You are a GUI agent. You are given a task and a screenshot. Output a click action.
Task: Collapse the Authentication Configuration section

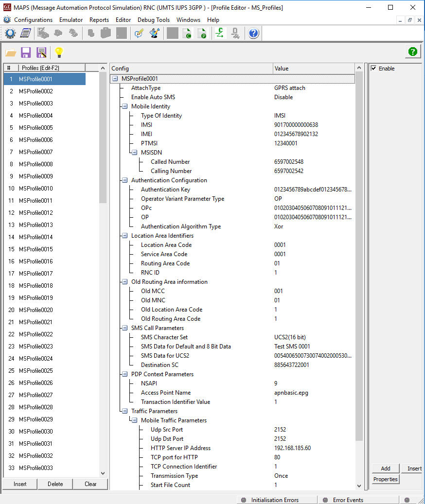(x=124, y=180)
